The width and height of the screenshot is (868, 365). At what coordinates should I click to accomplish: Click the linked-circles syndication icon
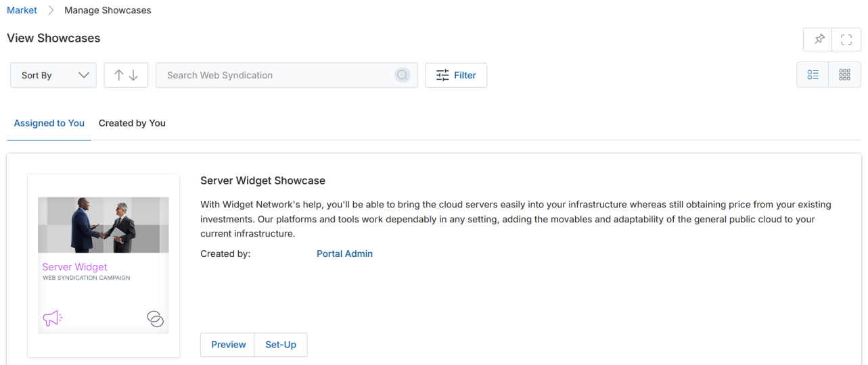click(x=156, y=319)
